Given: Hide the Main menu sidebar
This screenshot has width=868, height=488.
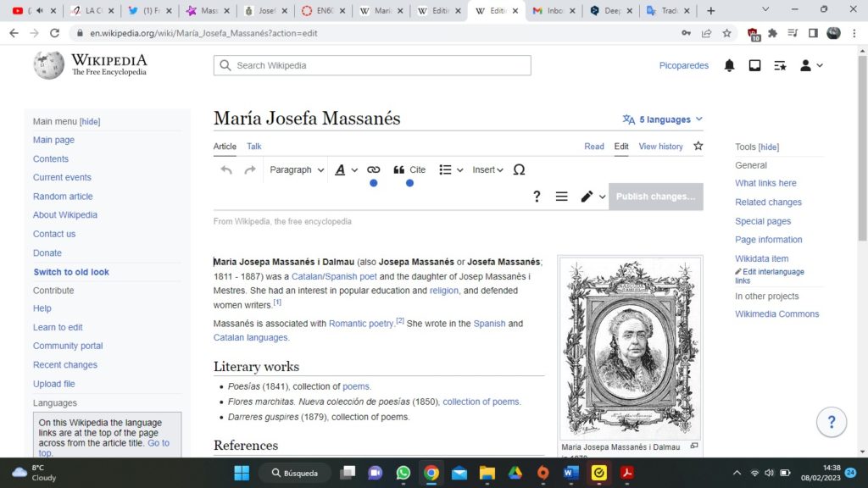Looking at the screenshot, I should click(90, 122).
